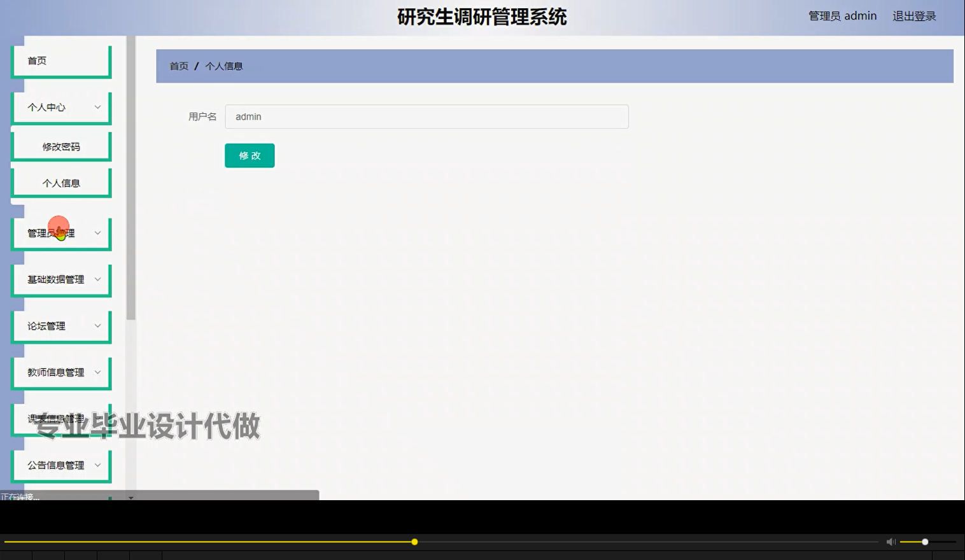Expand the 公告信息管理 section

60,465
